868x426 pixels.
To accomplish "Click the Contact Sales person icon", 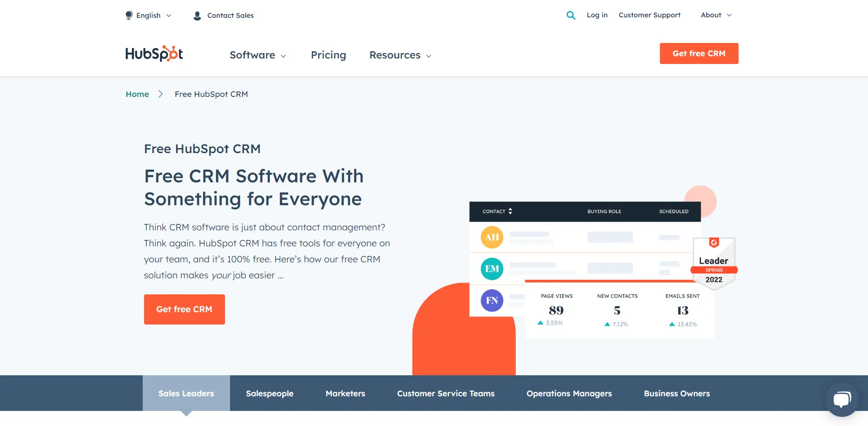I will [x=197, y=16].
